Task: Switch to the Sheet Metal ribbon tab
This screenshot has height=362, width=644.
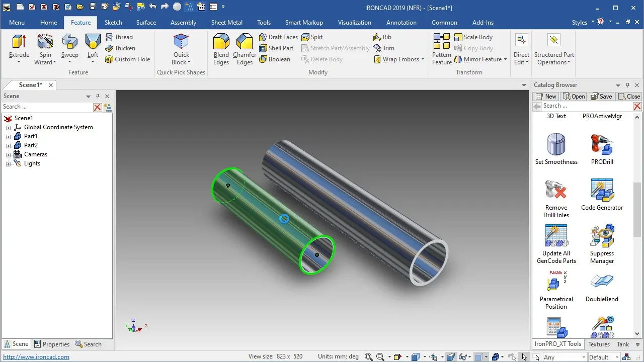Action: pyautogui.click(x=226, y=23)
